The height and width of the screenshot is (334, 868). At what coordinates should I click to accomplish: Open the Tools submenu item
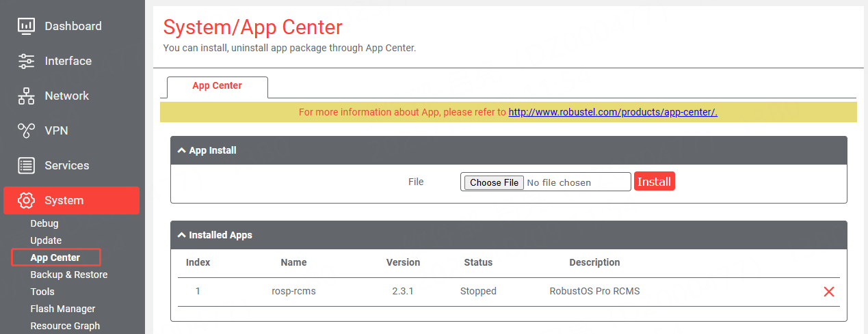coord(42,292)
